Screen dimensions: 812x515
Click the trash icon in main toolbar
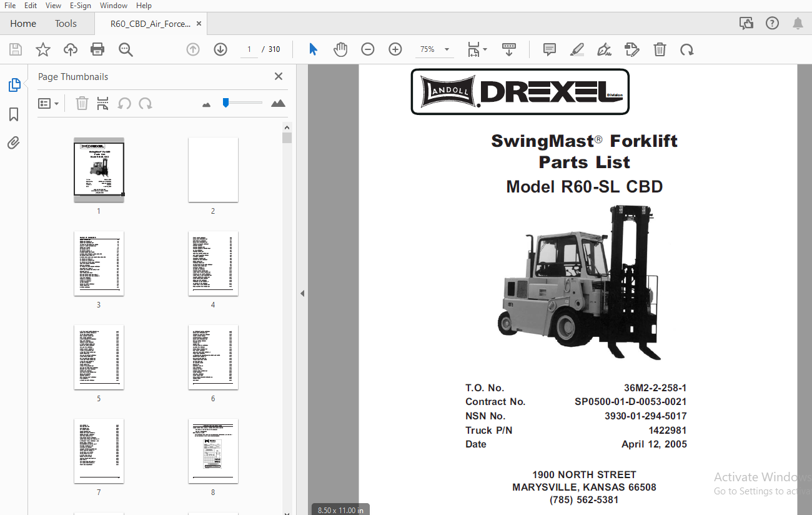(660, 49)
